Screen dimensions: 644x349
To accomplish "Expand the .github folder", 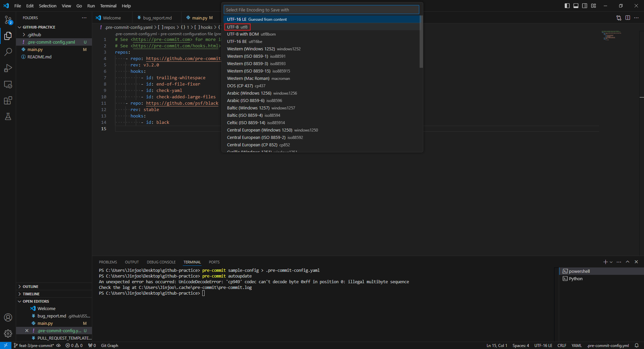I will (x=54, y=35).
